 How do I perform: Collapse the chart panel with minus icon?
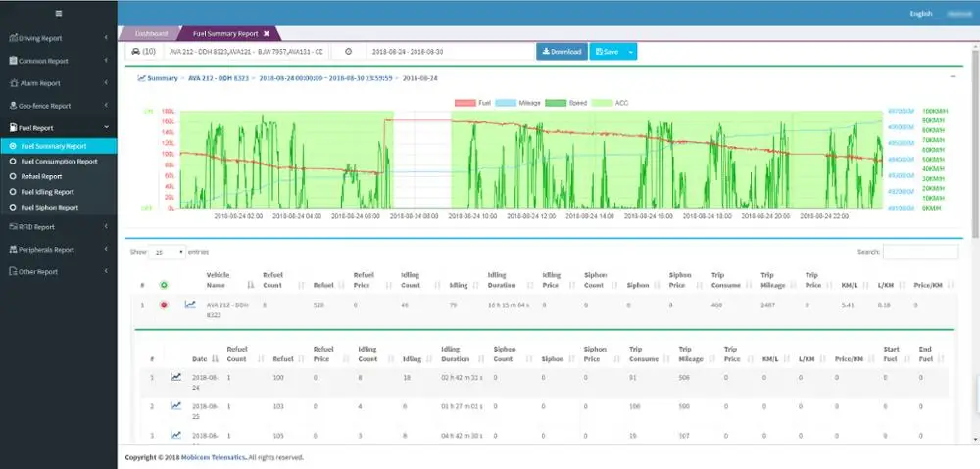coord(954,75)
